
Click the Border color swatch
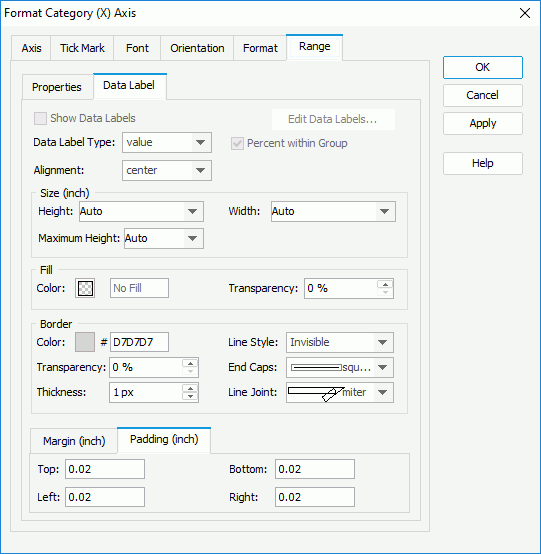(x=85, y=342)
